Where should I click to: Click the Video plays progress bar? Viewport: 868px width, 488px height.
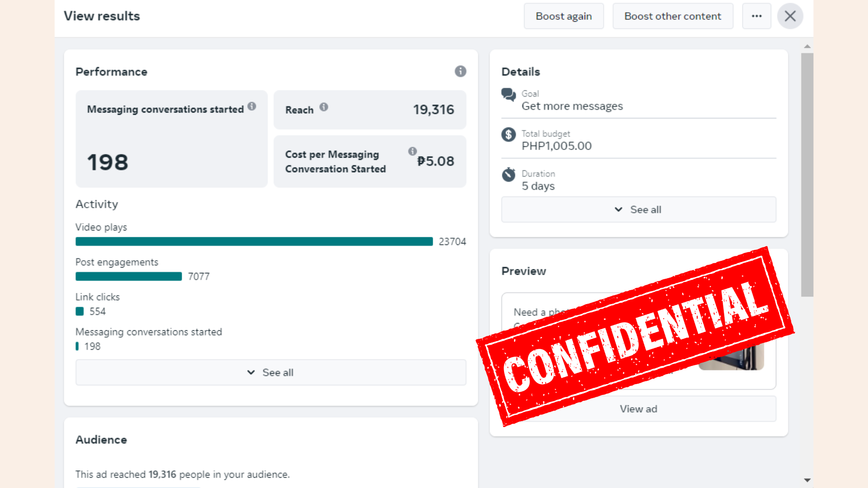[254, 242]
